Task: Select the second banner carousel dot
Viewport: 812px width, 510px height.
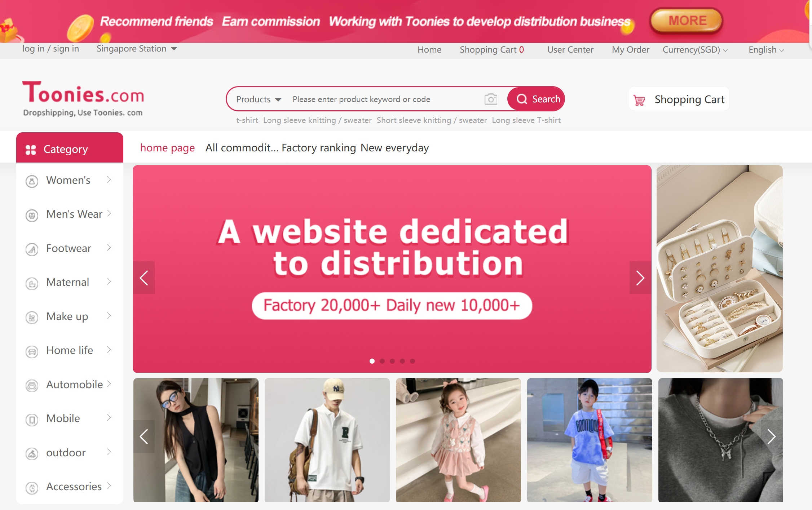Action: click(x=382, y=361)
